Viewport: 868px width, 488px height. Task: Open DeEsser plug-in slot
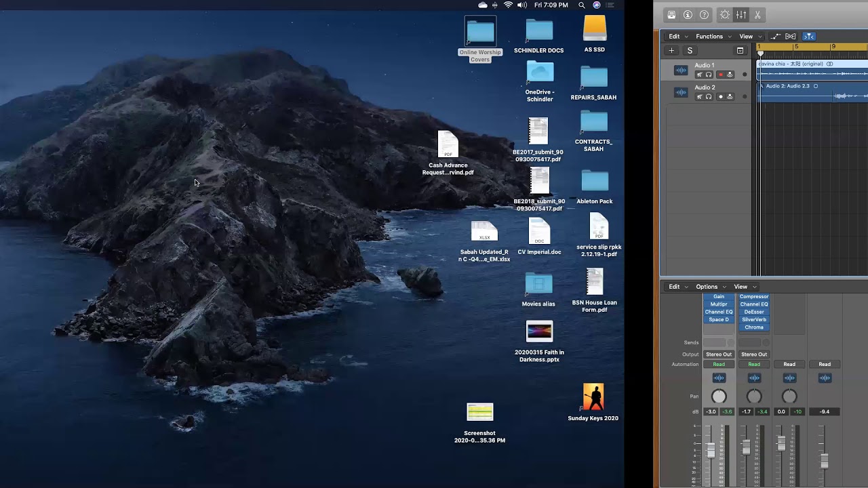pyautogui.click(x=754, y=312)
